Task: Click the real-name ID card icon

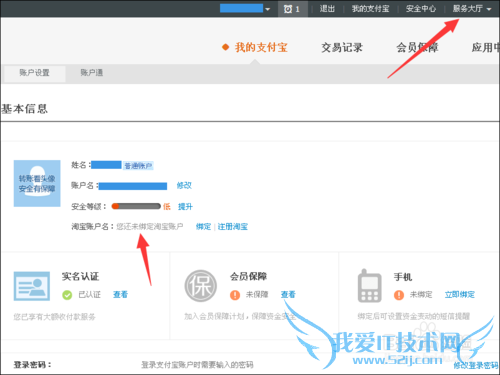Action: pyautogui.click(x=32, y=286)
